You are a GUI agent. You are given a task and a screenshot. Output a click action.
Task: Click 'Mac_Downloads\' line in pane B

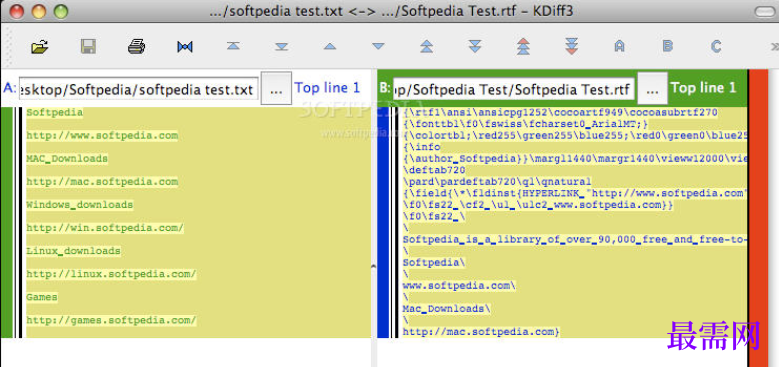click(447, 308)
